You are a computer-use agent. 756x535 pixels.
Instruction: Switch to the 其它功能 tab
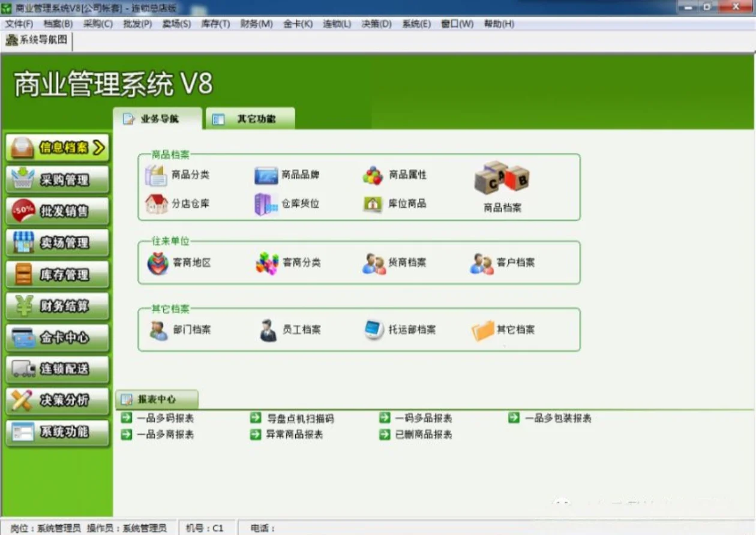[x=250, y=118]
